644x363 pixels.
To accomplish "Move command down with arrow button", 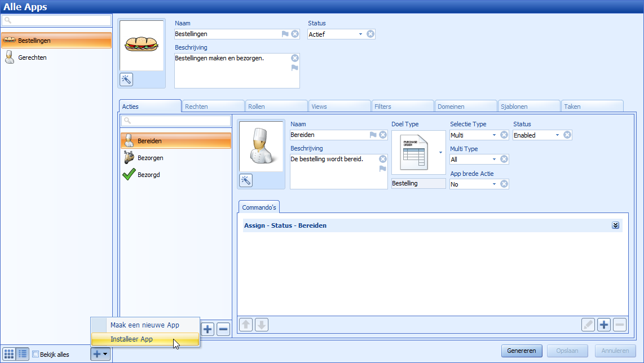I will tap(262, 325).
